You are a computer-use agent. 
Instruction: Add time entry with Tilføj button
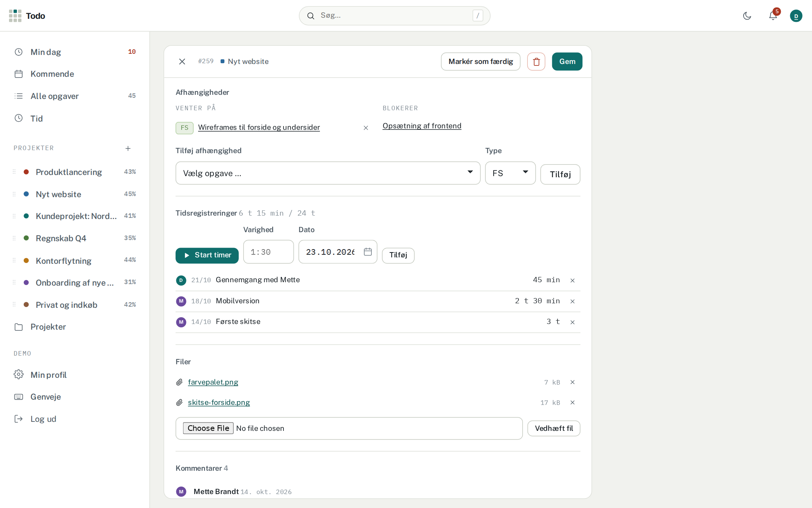pos(398,256)
